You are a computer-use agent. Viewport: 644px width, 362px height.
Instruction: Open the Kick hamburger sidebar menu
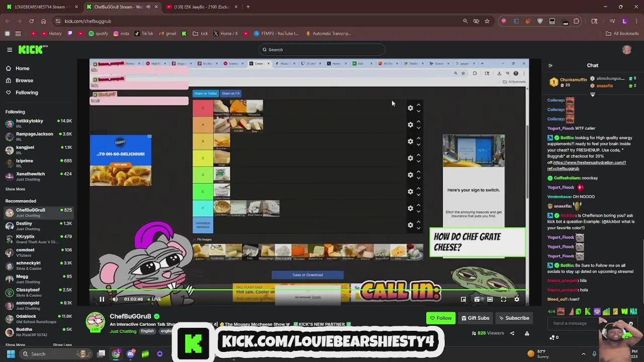coord(10,50)
